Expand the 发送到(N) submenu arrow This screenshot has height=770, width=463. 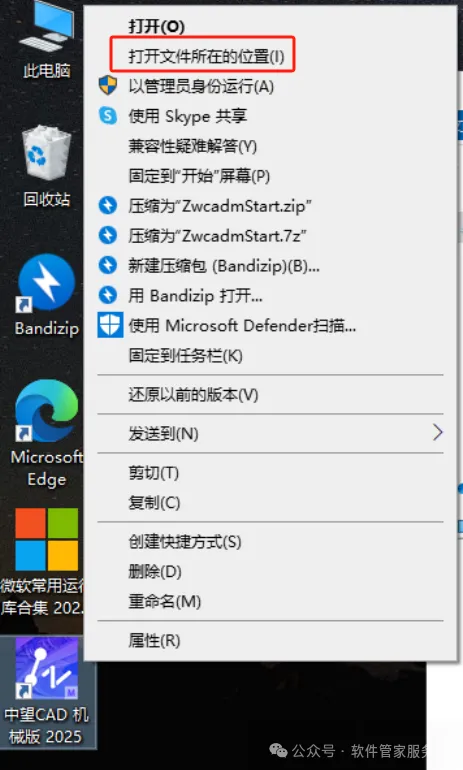click(x=437, y=433)
